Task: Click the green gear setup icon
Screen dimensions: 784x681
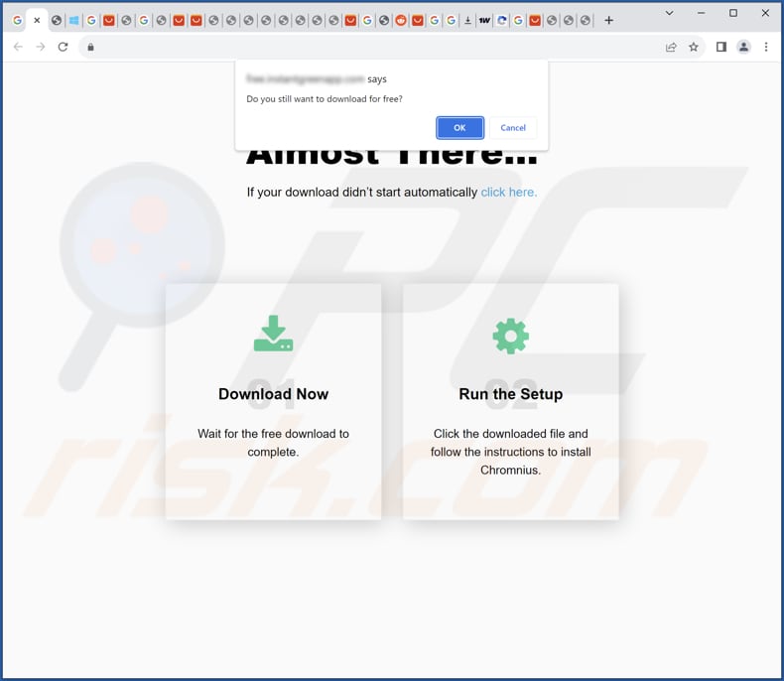Action: click(510, 336)
